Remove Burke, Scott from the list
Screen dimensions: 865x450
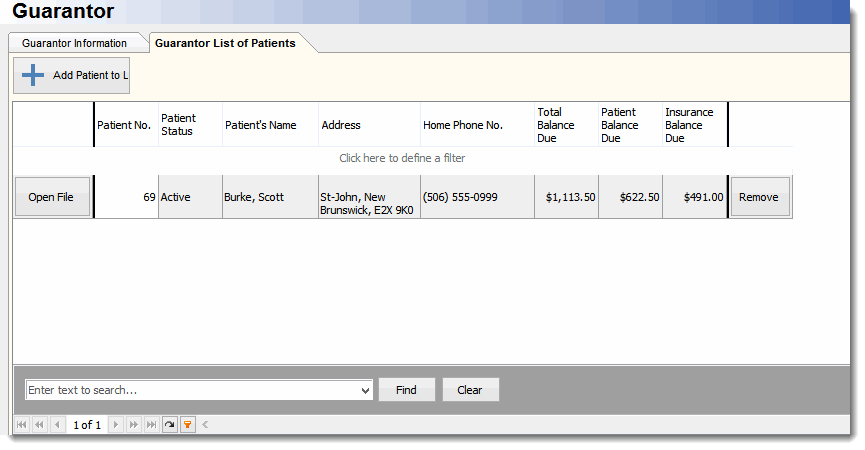pyautogui.click(x=760, y=197)
